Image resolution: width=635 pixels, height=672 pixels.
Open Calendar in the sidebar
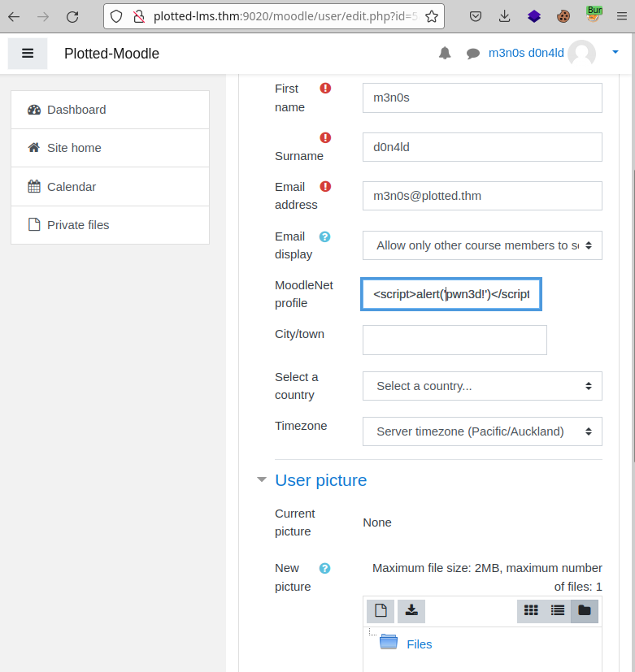point(111,186)
